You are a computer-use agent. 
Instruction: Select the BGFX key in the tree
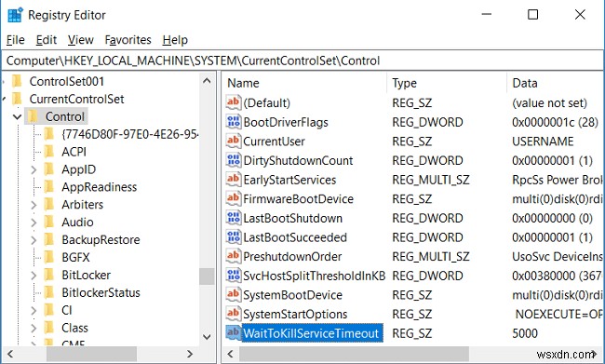click(x=75, y=257)
